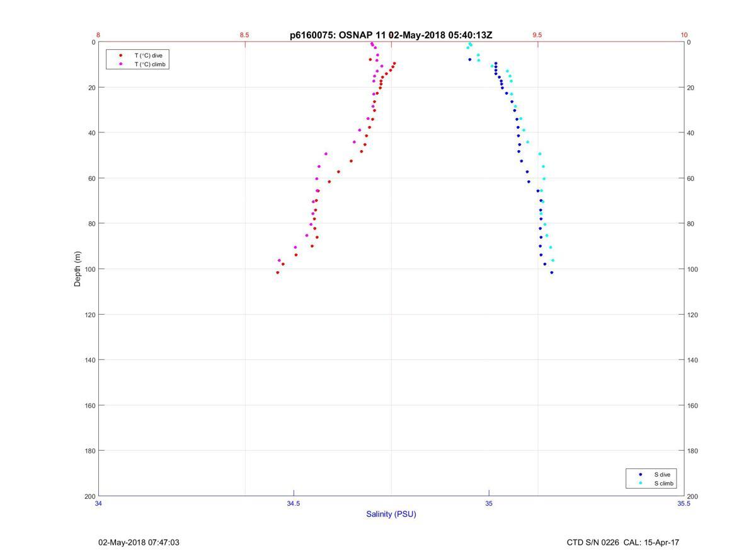Click the "Salinity (PSU)" x-axis label
This screenshot has height=558, width=756.
click(391, 514)
